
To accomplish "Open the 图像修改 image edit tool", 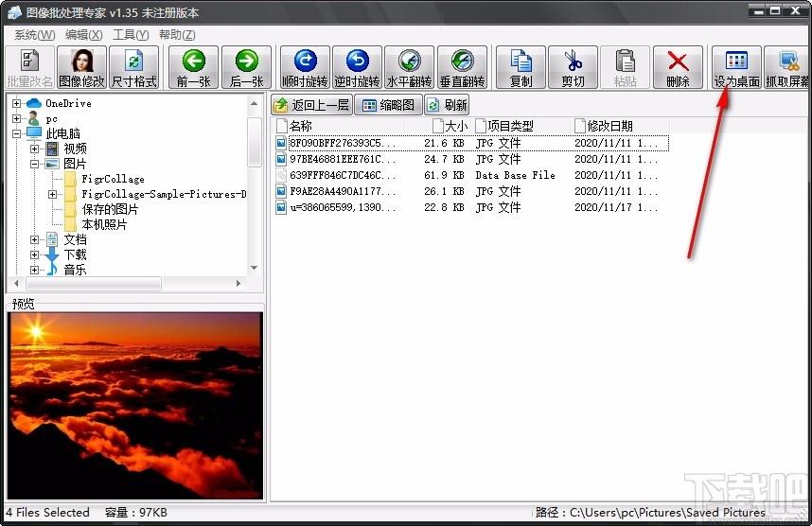I will (81, 67).
